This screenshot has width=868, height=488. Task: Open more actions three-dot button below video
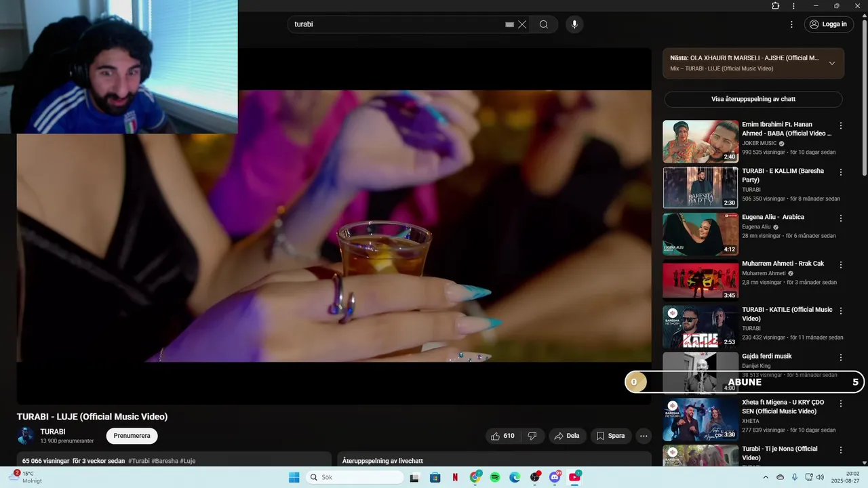click(x=644, y=436)
